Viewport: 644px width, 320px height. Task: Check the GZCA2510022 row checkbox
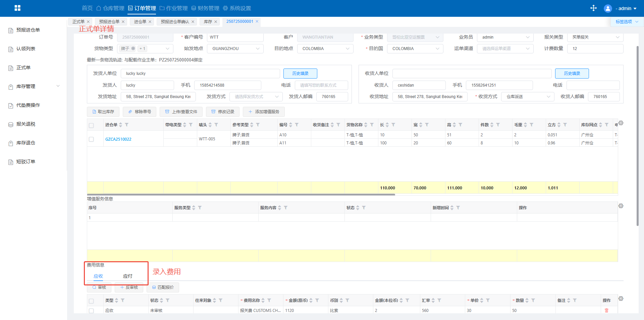point(91,139)
